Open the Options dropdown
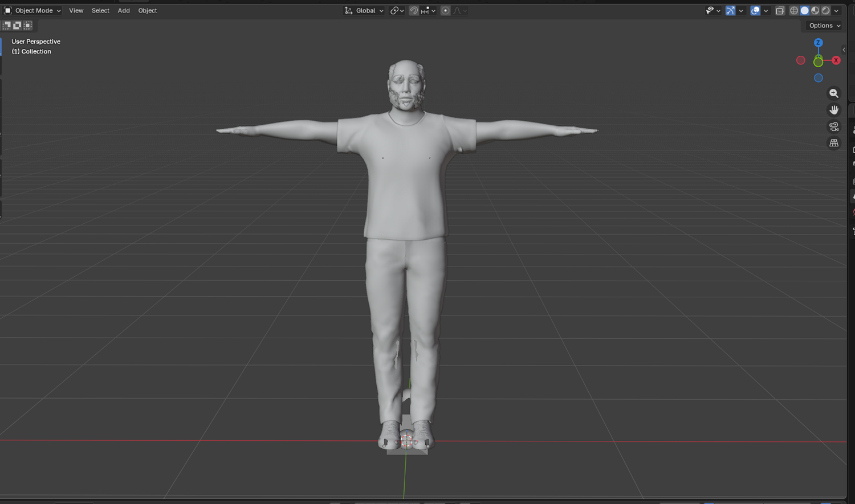855x504 pixels. pos(824,26)
